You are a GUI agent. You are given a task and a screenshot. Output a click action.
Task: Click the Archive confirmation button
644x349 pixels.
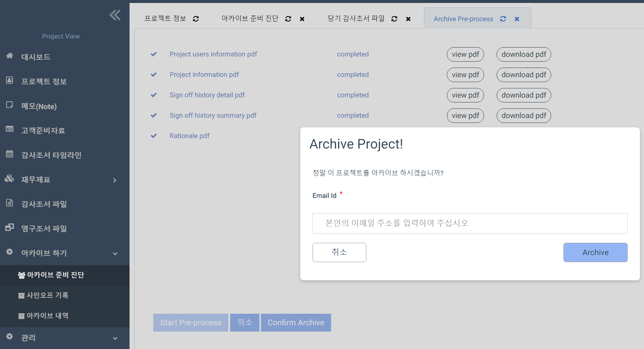595,252
